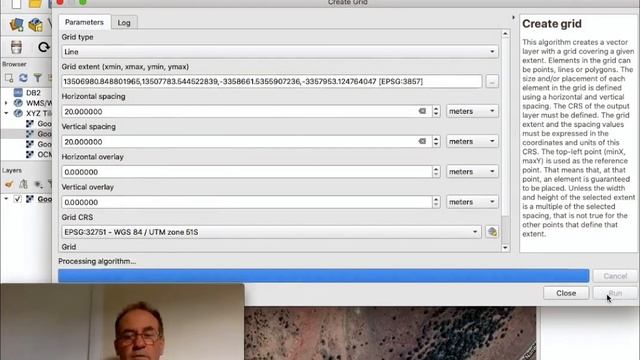Click the Browser panel filter funnel icon
This screenshot has width=640, height=360.
(x=38, y=78)
